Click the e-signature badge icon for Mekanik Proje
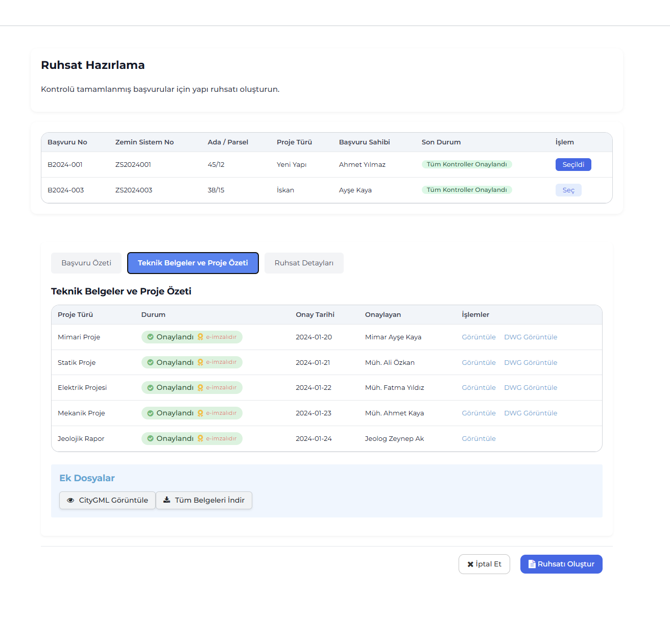This screenshot has height=644, width=670. 201,413
